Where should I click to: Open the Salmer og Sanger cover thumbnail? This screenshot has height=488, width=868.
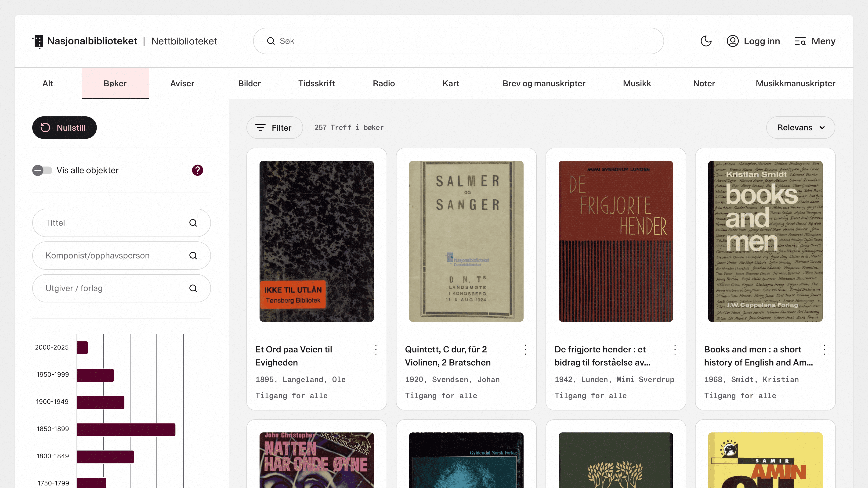pos(466,241)
